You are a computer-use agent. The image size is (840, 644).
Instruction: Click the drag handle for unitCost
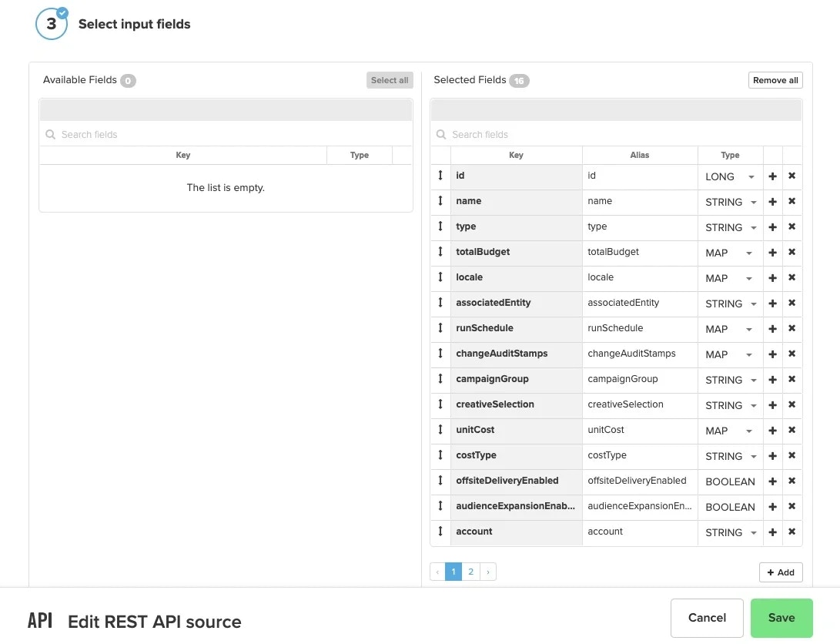pos(440,430)
